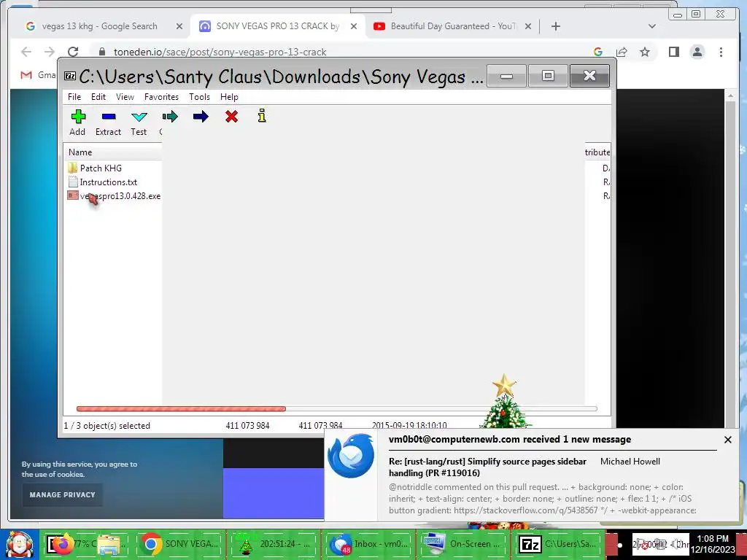Open the Chrome three-dot menu
This screenshot has height=560, width=747.
[721, 52]
